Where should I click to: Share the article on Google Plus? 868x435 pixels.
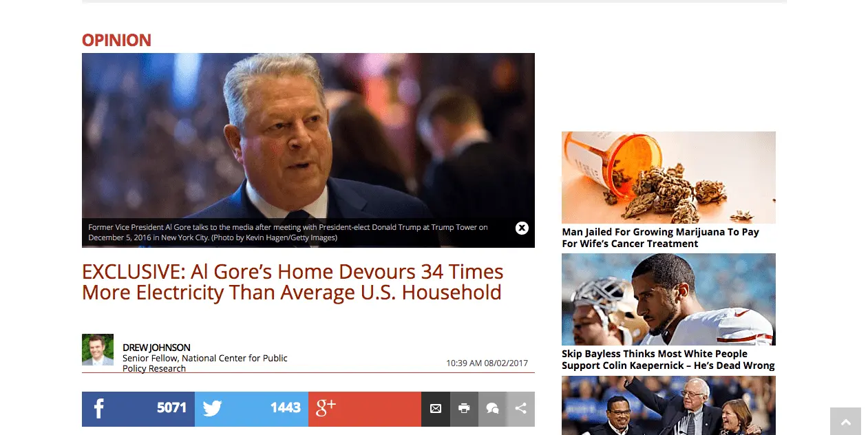(x=365, y=409)
